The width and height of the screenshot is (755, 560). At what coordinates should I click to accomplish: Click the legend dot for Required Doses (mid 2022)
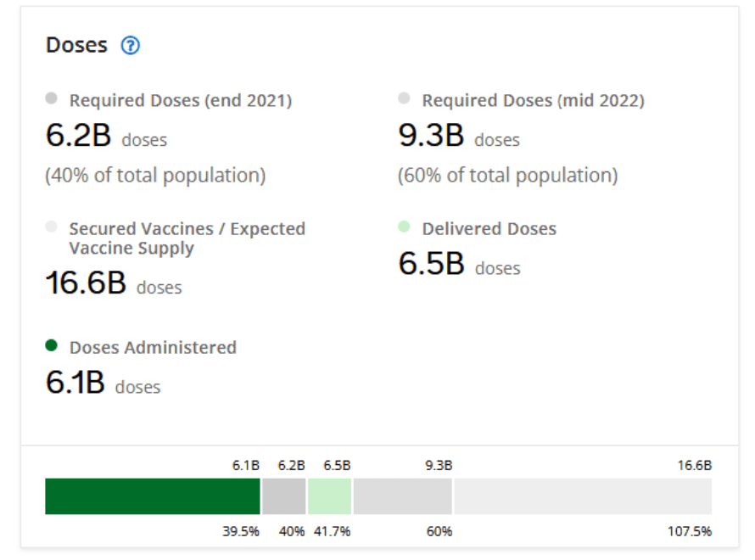click(404, 98)
